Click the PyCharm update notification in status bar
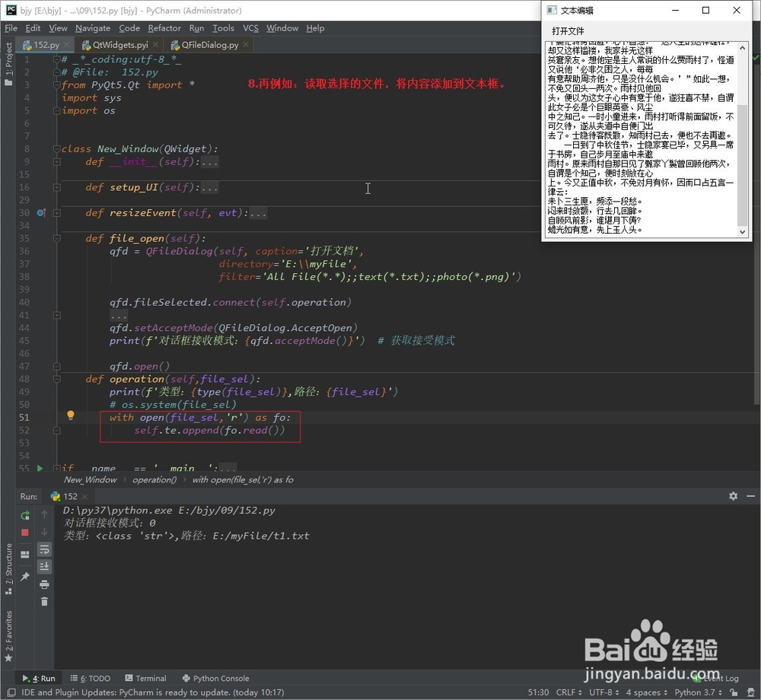Viewport: 761px width, 700px height. tap(153, 692)
